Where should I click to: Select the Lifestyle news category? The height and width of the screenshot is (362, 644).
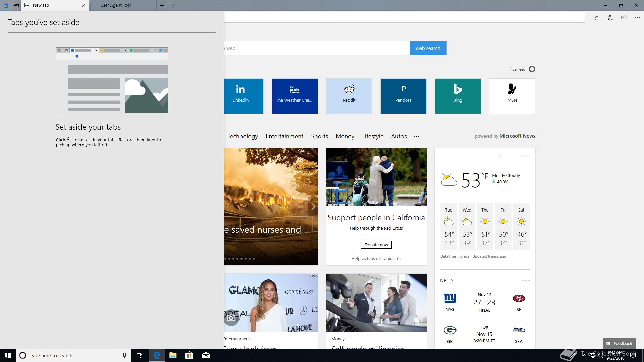coord(373,136)
